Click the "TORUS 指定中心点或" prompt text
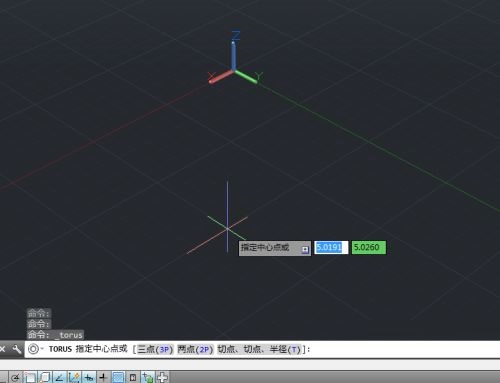The image size is (500, 383). coord(88,349)
